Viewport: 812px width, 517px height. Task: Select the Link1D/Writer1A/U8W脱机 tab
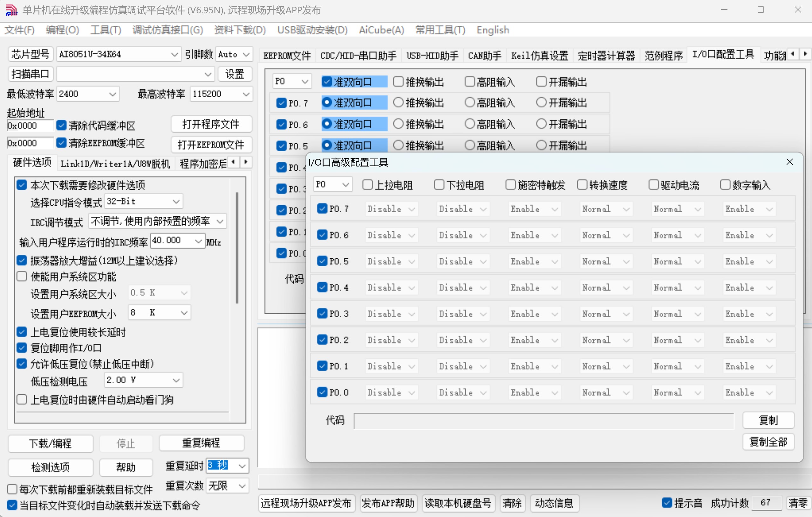point(115,164)
